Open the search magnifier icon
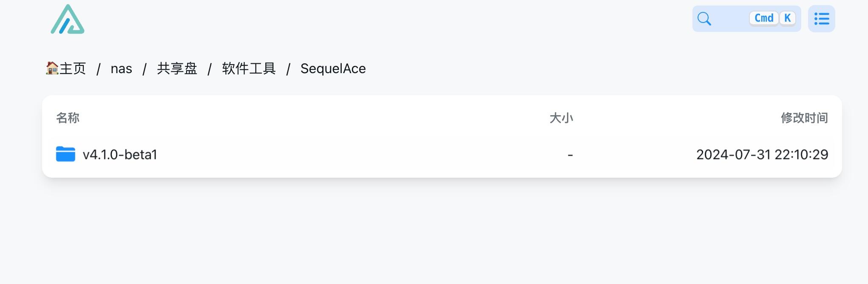The width and height of the screenshot is (868, 284). coord(704,19)
